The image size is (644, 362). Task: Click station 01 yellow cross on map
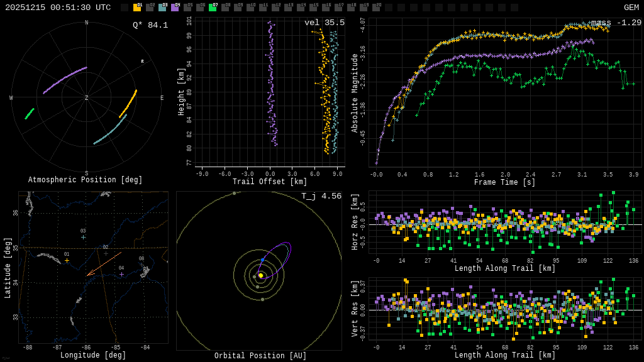click(67, 260)
